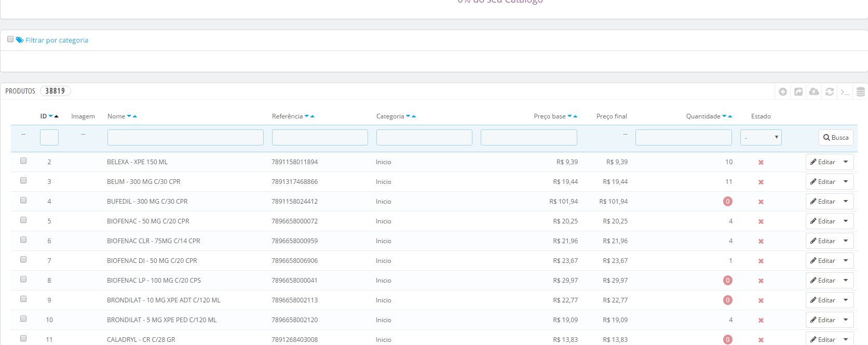Select checkbox for product ID 9 BRONDILAT
This screenshot has width=868, height=345.
click(x=23, y=299)
